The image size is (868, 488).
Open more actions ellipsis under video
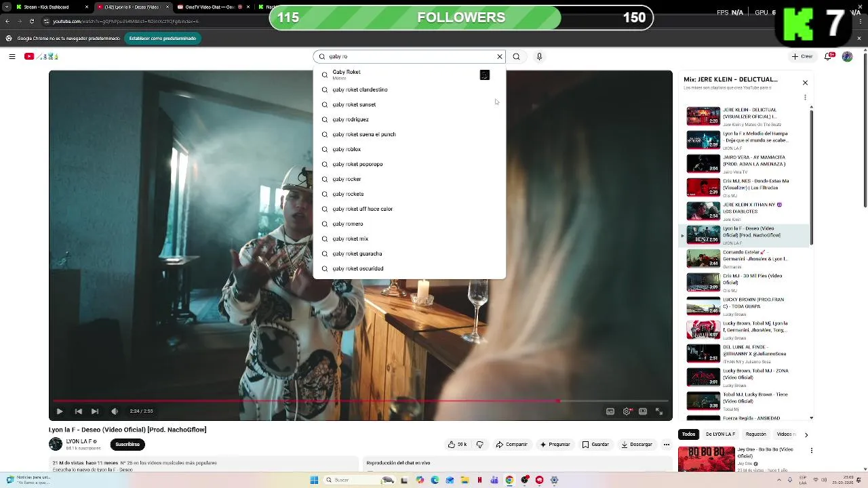click(667, 445)
